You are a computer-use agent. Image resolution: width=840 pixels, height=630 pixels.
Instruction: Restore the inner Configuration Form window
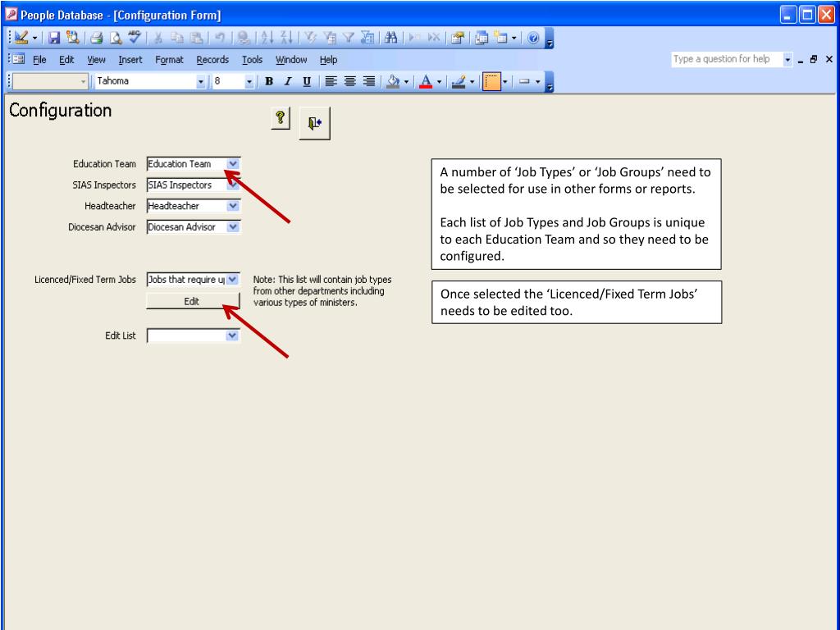tap(814, 59)
